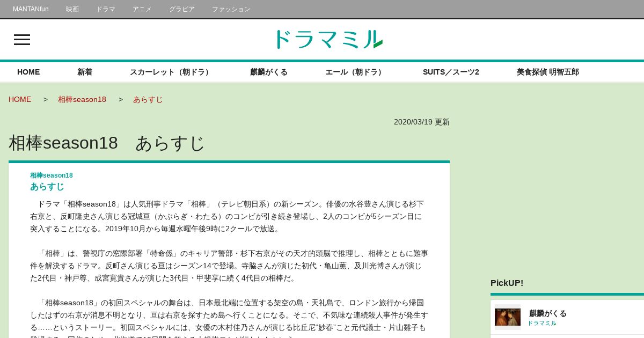Click the 麒麟がくる PickUP thumbnail

508,317
